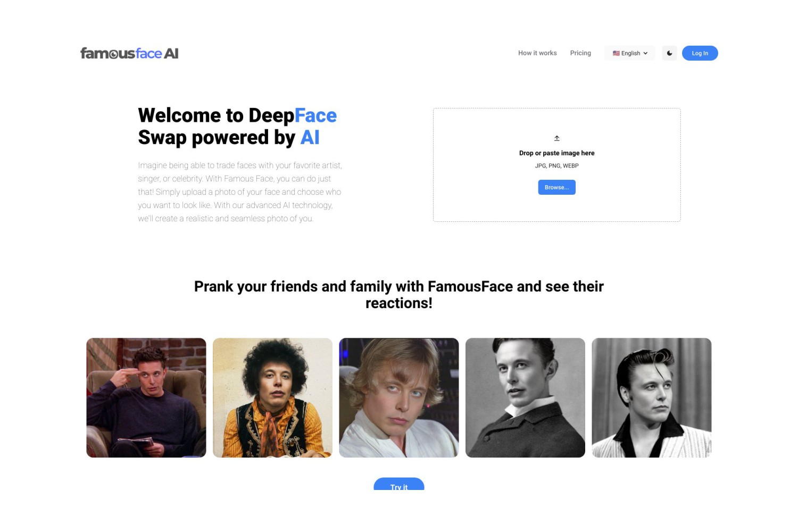This screenshot has width=798, height=532.
Task: Click the 'Drop or paste image here' text
Action: click(x=557, y=153)
